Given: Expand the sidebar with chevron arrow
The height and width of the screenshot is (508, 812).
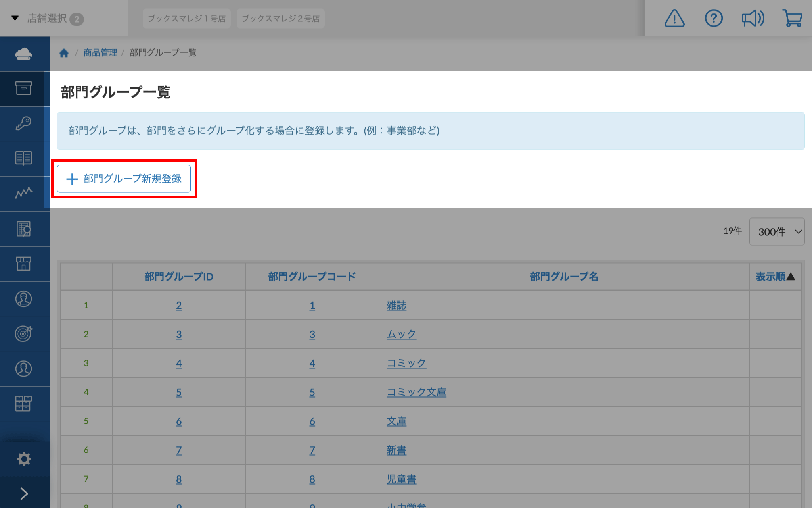Looking at the screenshot, I should click(24, 493).
